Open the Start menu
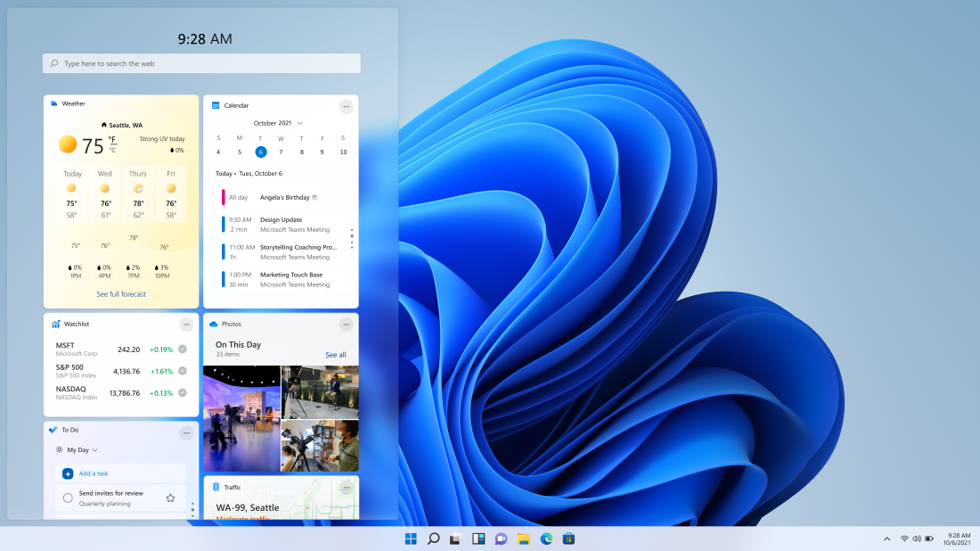The width and height of the screenshot is (980, 551). pyautogui.click(x=411, y=539)
